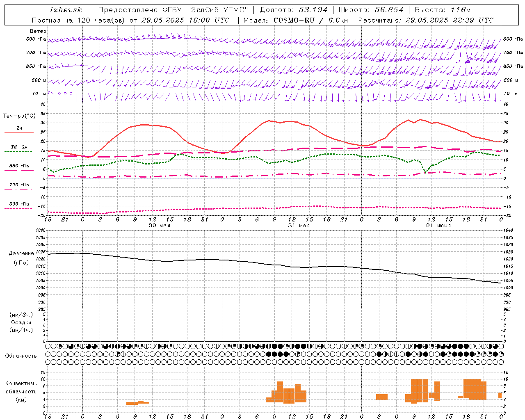The height and width of the screenshot is (420, 525).
Task: Click the Izhevsk station title
Action: click(x=66, y=10)
